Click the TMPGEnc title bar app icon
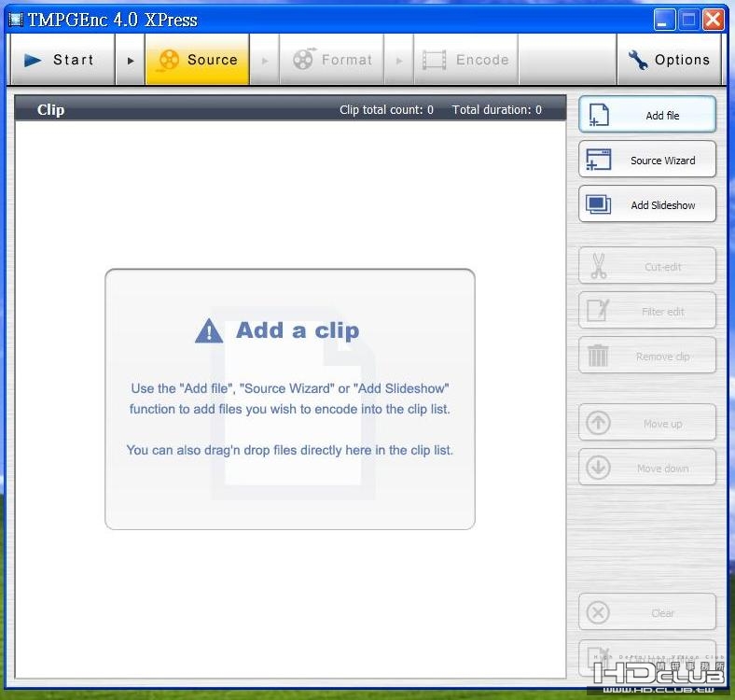 coord(16,20)
